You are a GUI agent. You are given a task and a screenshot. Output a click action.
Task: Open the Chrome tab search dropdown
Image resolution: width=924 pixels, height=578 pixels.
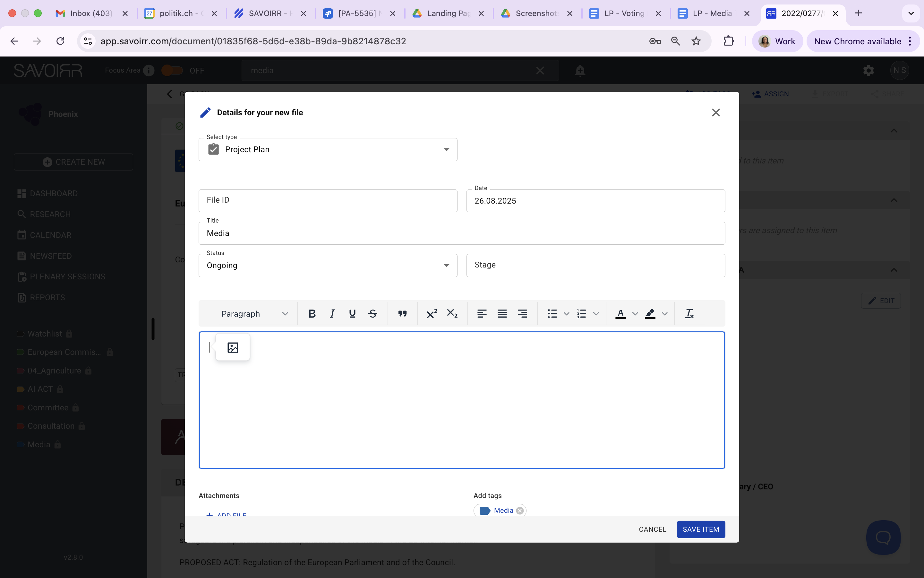(911, 13)
